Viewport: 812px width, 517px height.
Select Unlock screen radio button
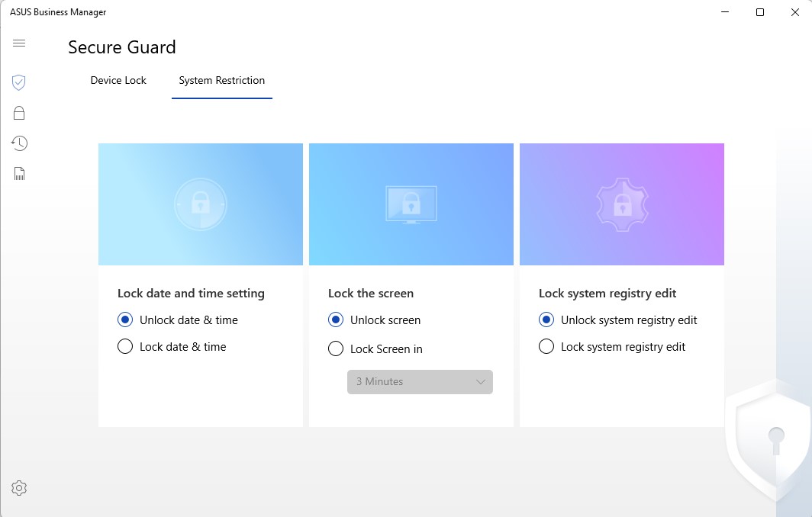point(336,320)
